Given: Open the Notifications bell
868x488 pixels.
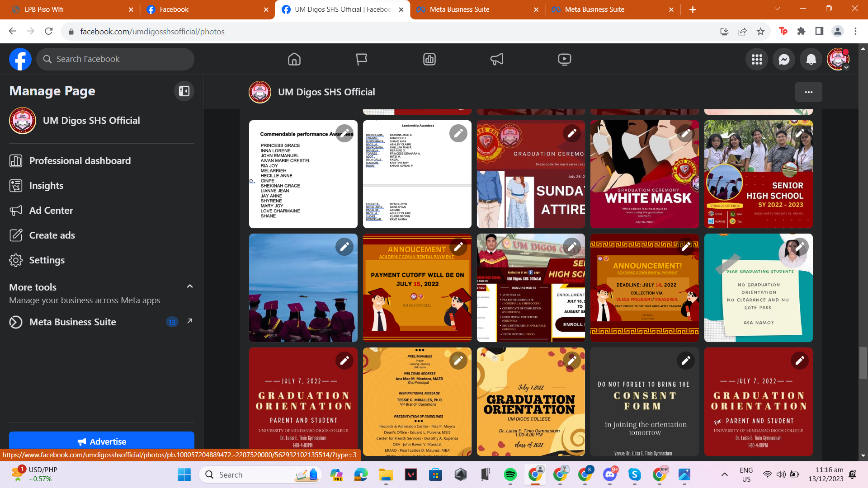Looking at the screenshot, I should pyautogui.click(x=811, y=59).
